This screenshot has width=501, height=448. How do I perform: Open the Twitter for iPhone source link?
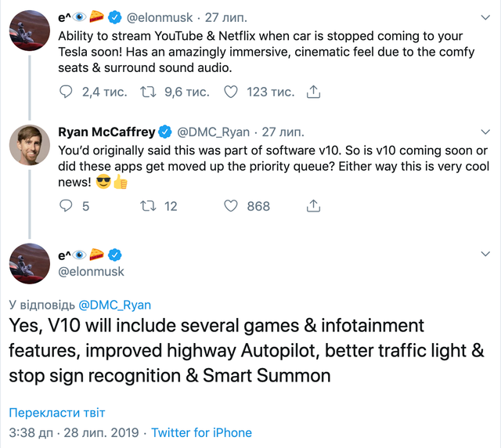(202, 432)
